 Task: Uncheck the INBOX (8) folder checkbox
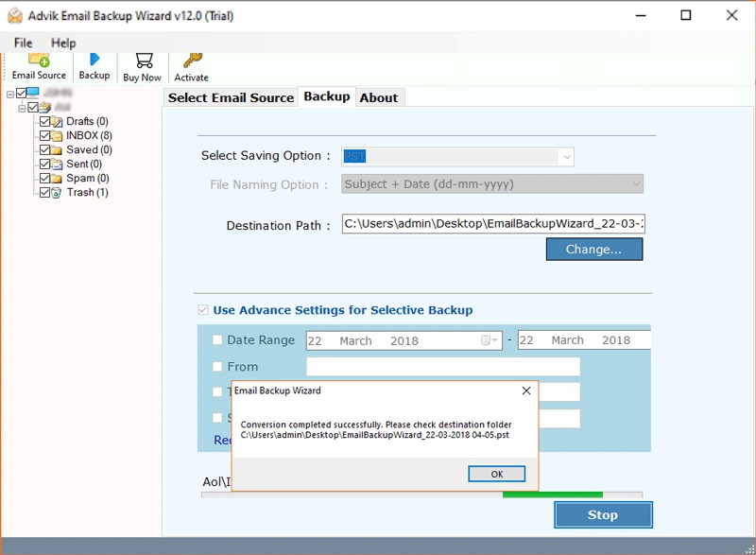44,135
